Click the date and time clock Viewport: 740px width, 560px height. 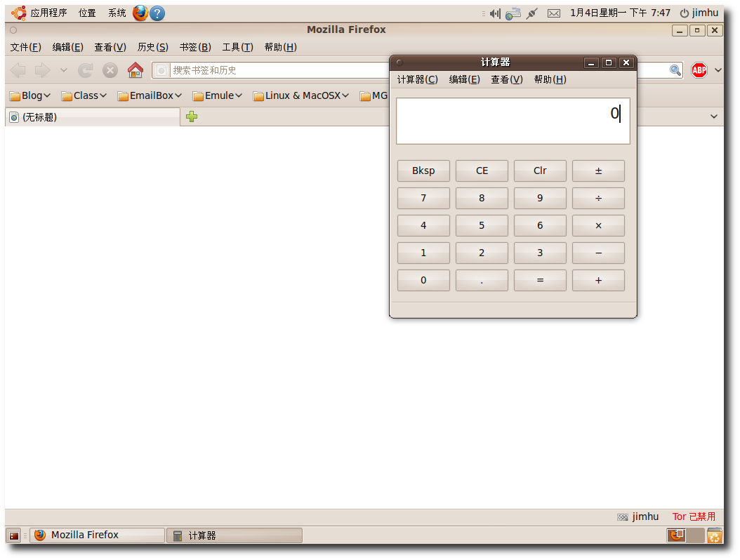tap(620, 13)
